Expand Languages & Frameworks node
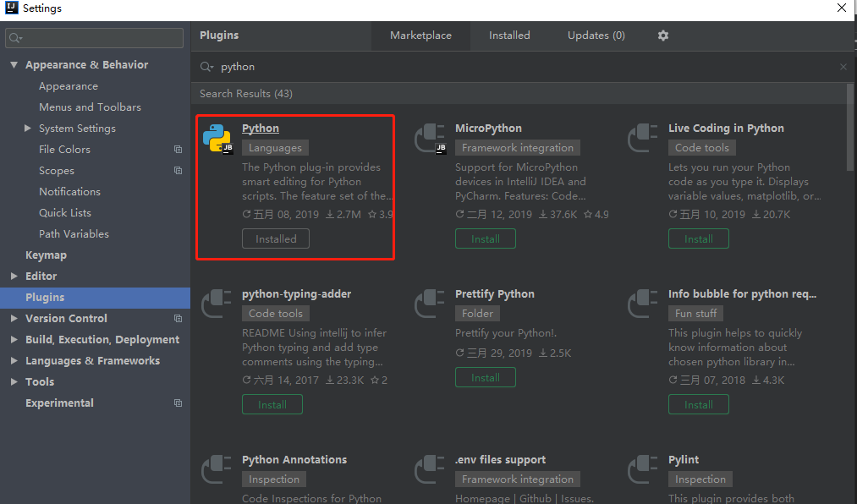857x504 pixels. [x=14, y=361]
